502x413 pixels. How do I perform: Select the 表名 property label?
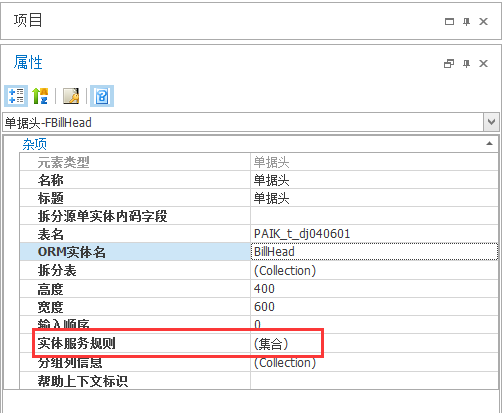pyautogui.click(x=50, y=234)
